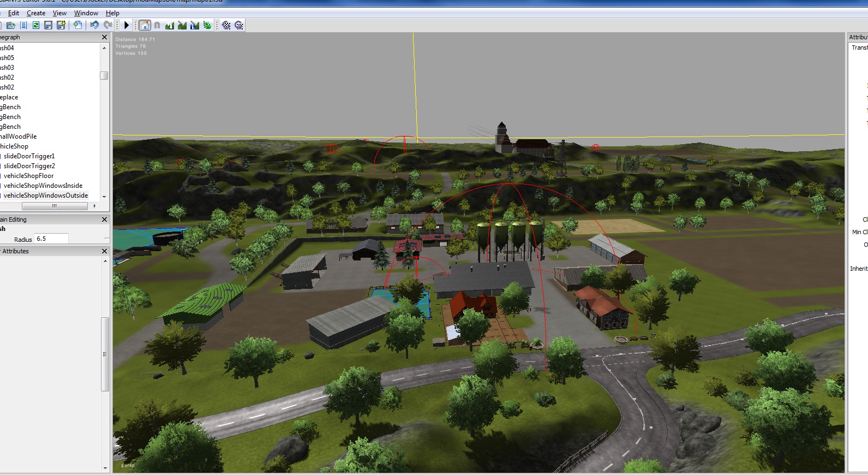Image resolution: width=868 pixels, height=475 pixels.
Task: Click the green Reload toolbar icon
Action: click(x=36, y=25)
